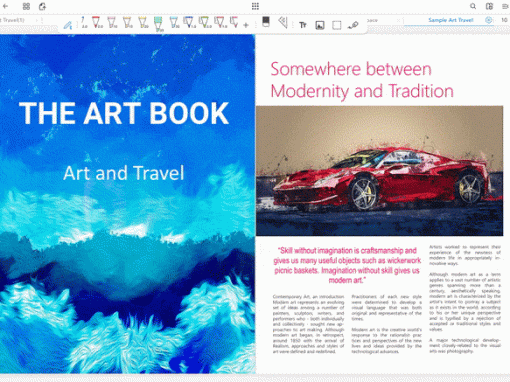The image size is (510, 382).
Task: Click paragraph starting 'Contemporary Art, an introduction'
Action: pos(308,324)
